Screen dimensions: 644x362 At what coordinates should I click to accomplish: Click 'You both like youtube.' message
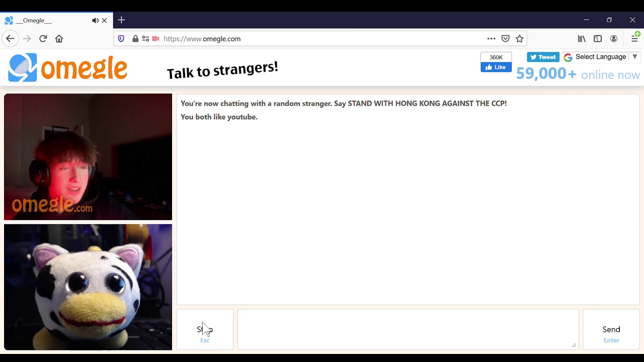pyautogui.click(x=219, y=117)
